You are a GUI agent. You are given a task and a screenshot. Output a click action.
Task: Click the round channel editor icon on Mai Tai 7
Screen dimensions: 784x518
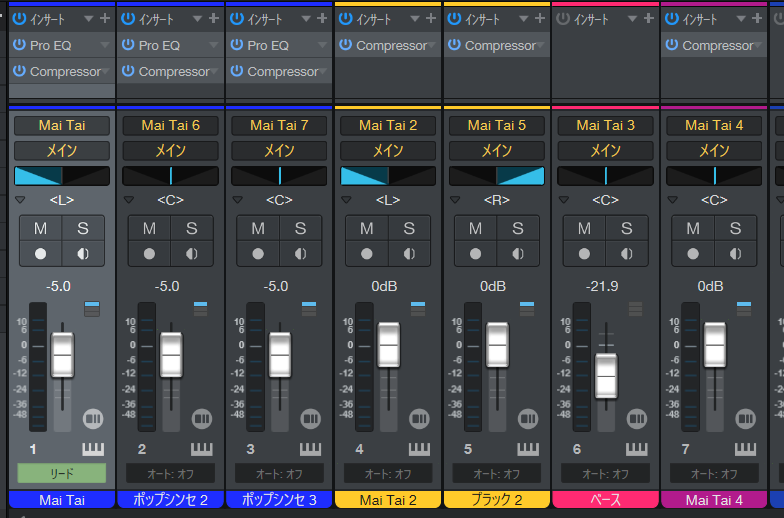[310, 418]
